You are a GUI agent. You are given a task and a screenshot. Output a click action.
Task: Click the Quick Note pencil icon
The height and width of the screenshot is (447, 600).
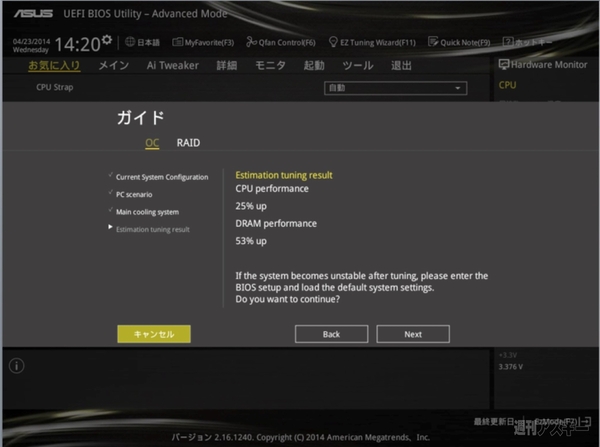[433, 41]
